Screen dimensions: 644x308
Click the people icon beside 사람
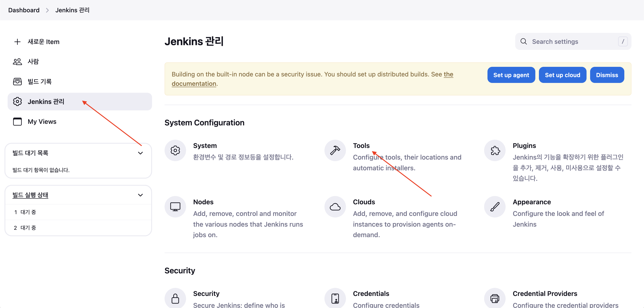coord(17,62)
